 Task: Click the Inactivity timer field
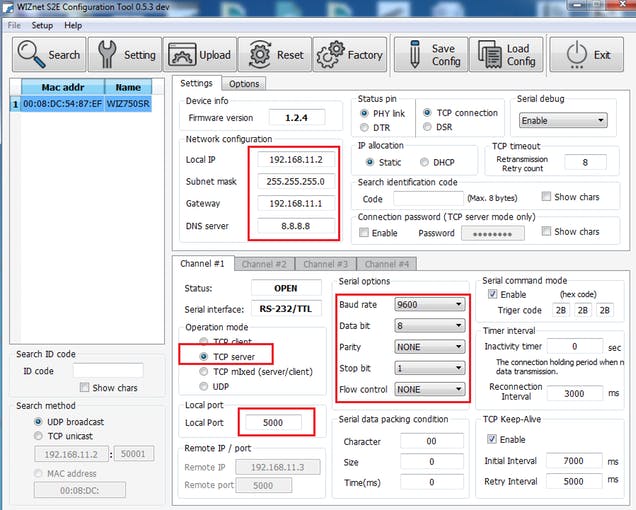575,346
